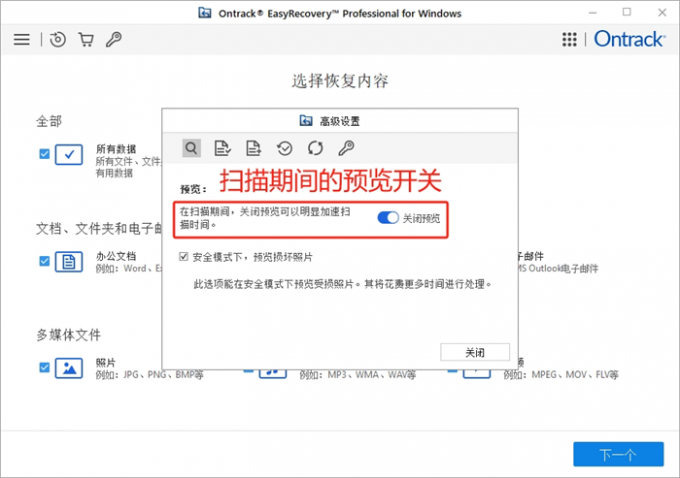Click the 全部 section label

49,121
